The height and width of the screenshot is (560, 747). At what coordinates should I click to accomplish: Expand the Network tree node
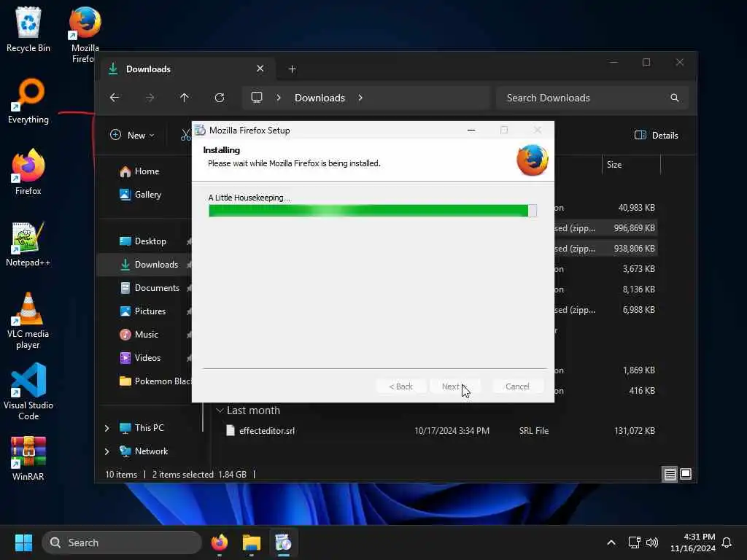point(107,451)
